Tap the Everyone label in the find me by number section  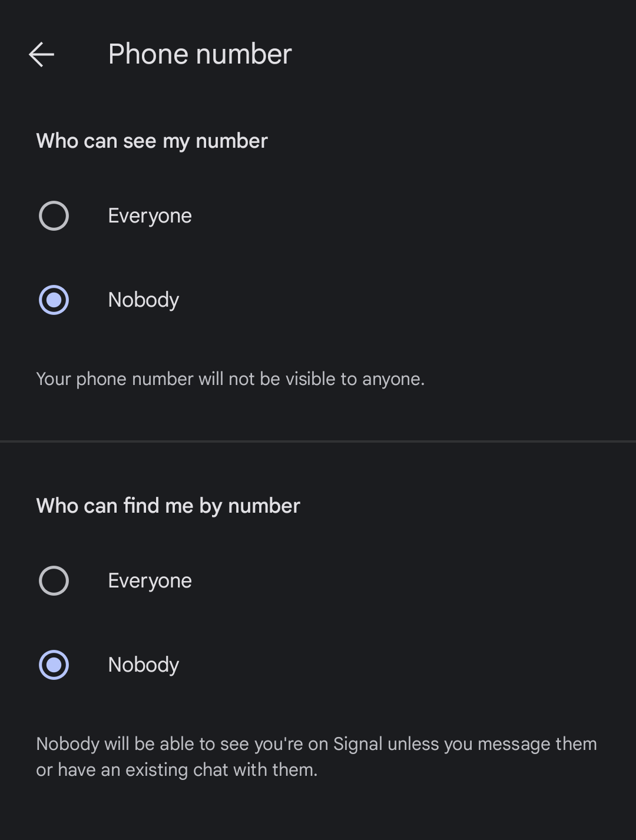tap(150, 581)
